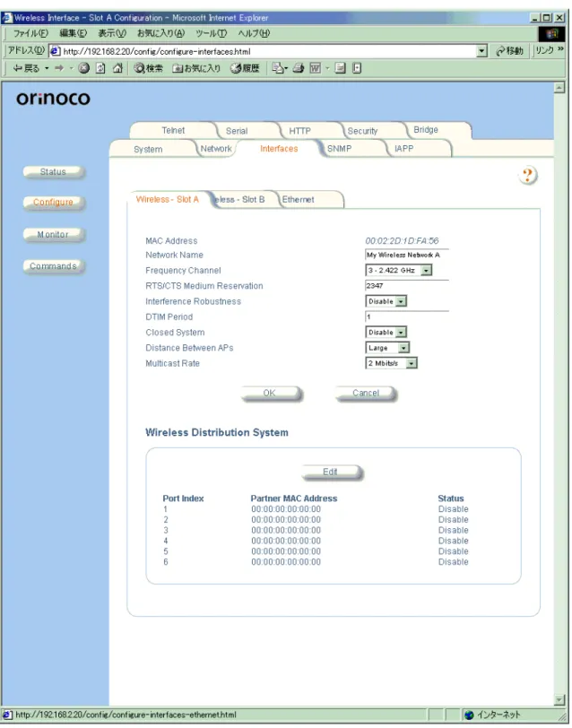Switch to the Security tab
The image size is (572, 728).
tap(362, 131)
